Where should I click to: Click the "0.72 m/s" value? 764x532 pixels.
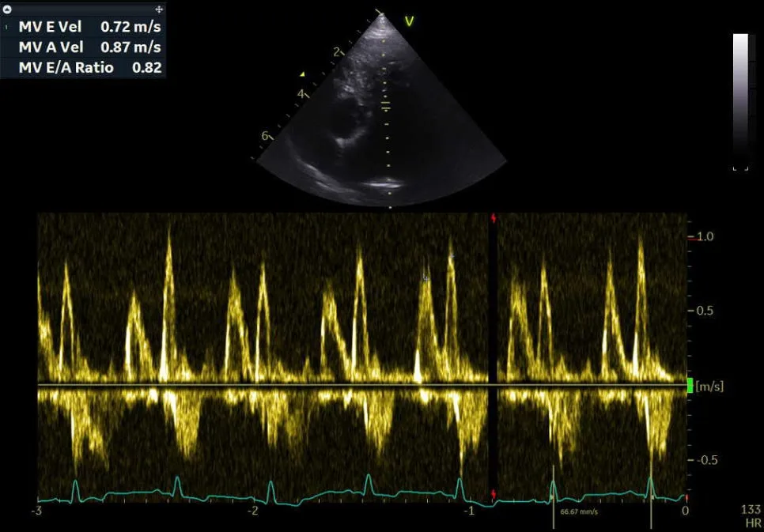130,27
